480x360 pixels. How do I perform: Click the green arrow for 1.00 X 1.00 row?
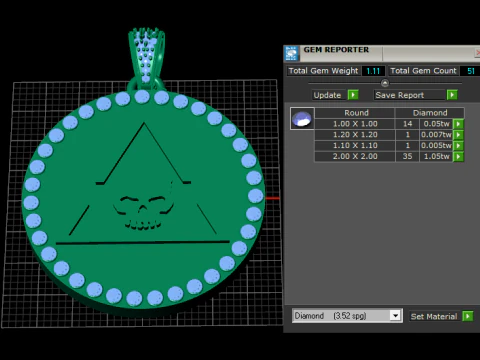point(458,124)
